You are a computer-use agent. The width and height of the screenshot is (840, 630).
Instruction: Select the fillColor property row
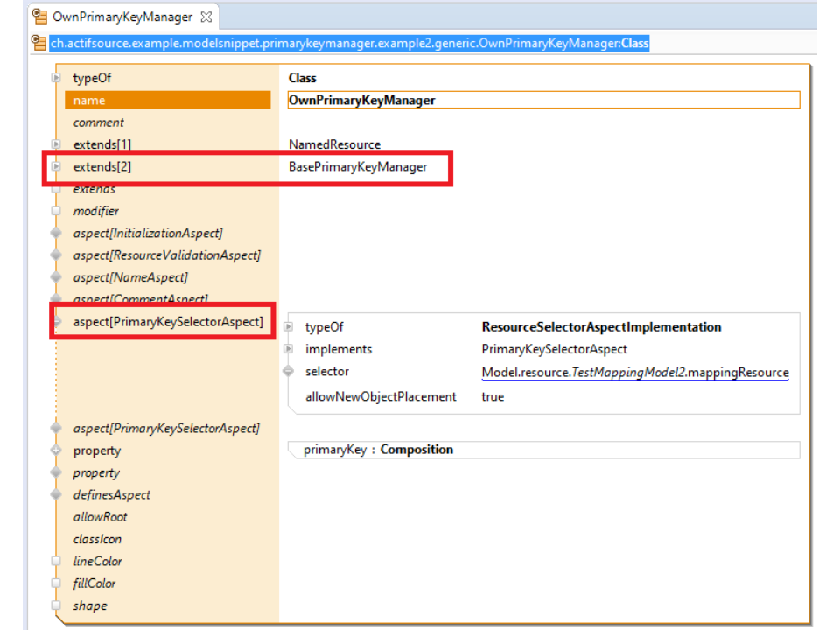coord(94,584)
